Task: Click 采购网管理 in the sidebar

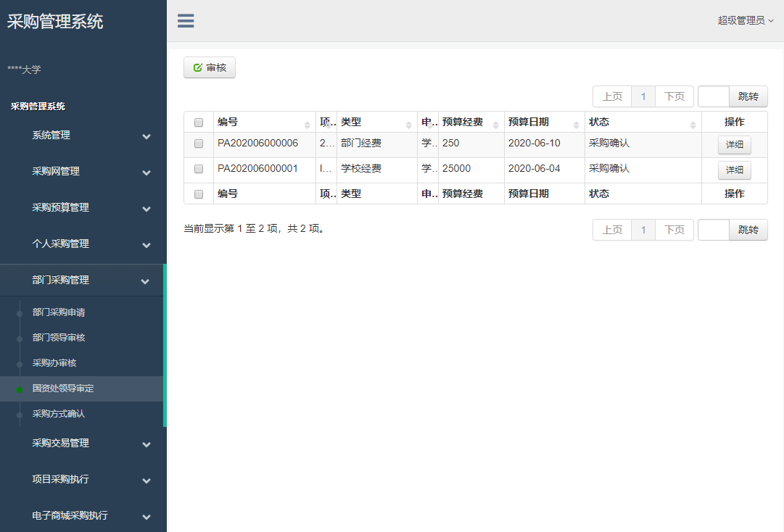Action: click(56, 171)
